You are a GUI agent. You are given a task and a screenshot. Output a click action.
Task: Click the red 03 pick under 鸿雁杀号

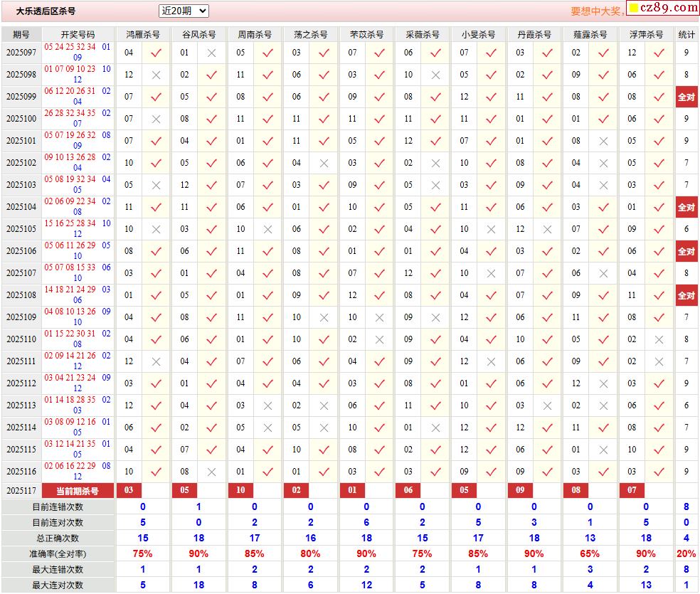tap(129, 491)
